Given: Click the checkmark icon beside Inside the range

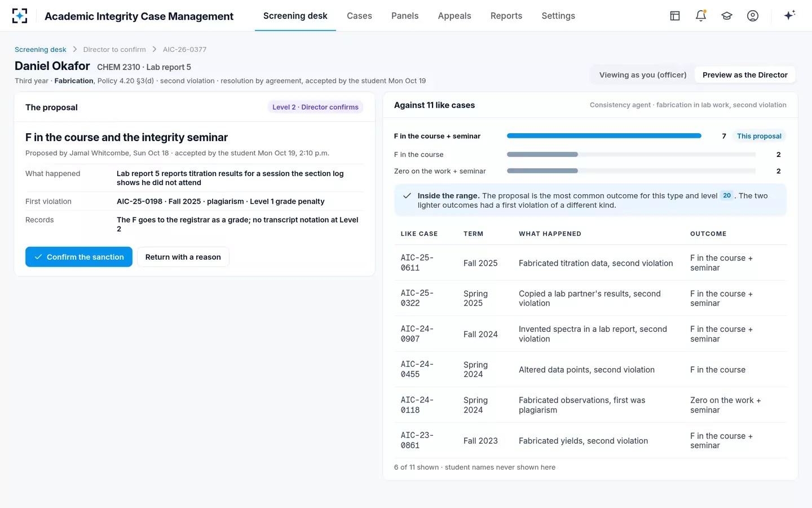Looking at the screenshot, I should (407, 196).
